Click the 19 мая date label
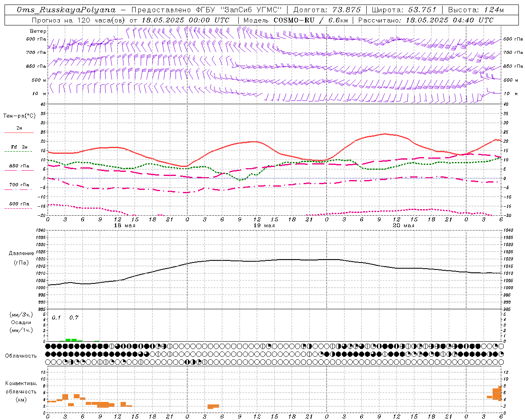Screen dimensions: 525x420 tap(264, 226)
